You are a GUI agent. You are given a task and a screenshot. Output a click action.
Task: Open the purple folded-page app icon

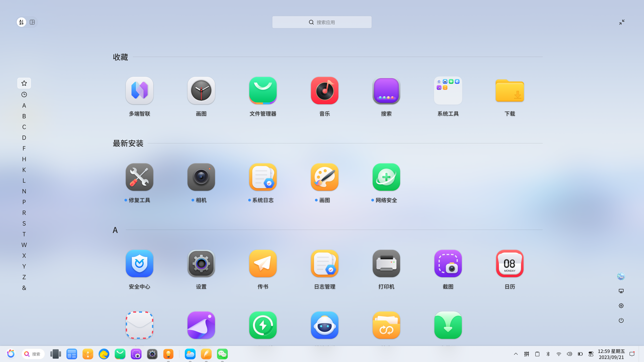click(201, 325)
